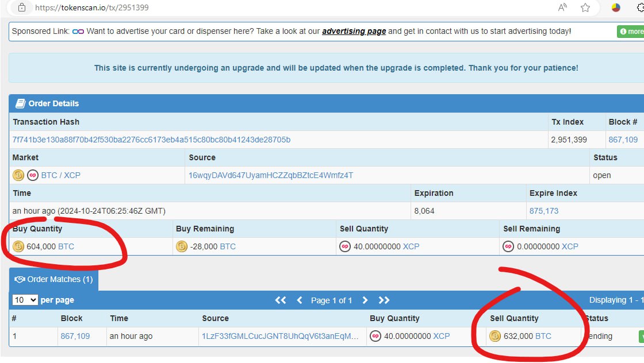Viewport: 644px width, 363px height.
Task: Click the lock icon in address bar
Action: (x=22, y=7)
